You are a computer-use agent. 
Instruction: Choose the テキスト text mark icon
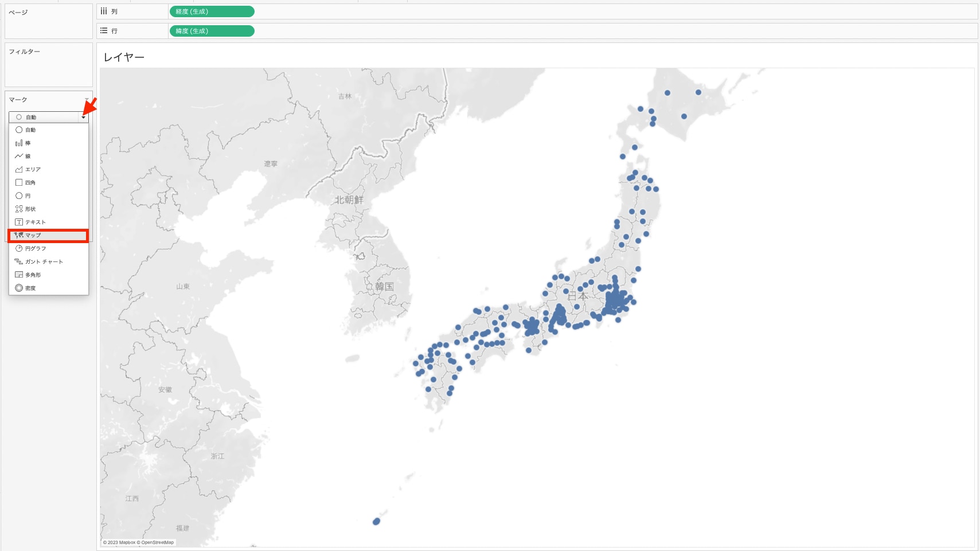pos(19,222)
